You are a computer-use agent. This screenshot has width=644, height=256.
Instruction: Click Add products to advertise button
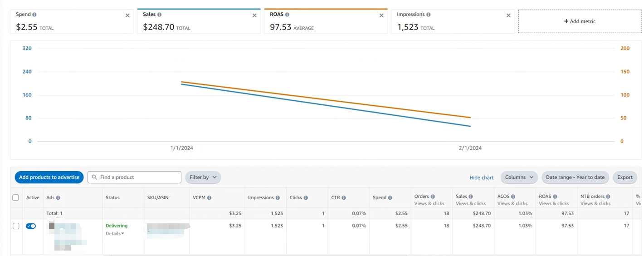pyautogui.click(x=49, y=177)
